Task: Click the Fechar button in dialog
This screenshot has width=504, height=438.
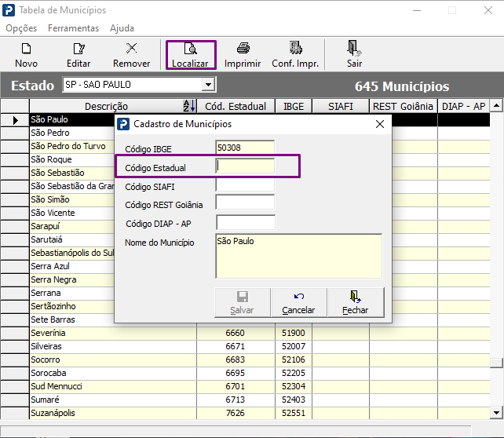Action: pyautogui.click(x=356, y=302)
